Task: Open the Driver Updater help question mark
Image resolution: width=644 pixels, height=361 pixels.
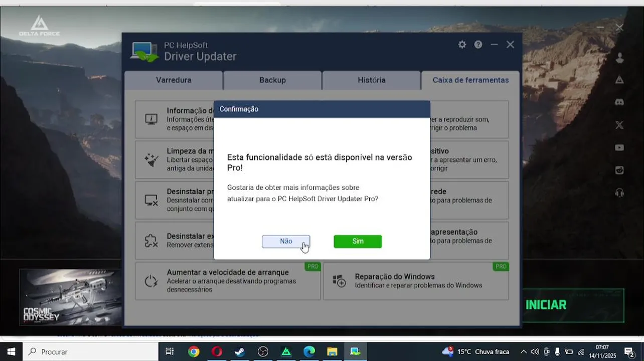Action: point(478,45)
